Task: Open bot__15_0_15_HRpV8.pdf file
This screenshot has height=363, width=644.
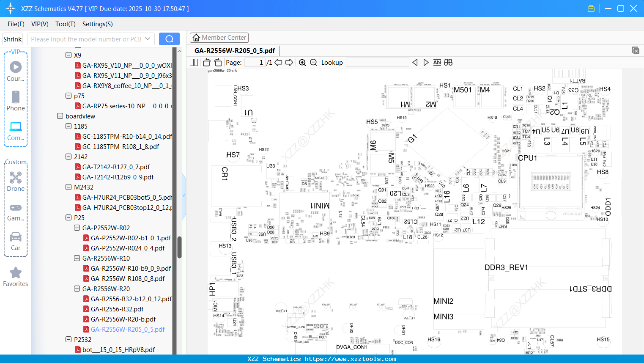Action: tap(115, 350)
